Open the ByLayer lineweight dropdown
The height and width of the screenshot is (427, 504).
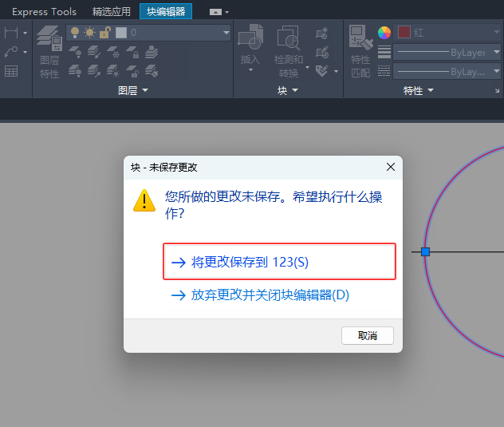pyautogui.click(x=497, y=52)
